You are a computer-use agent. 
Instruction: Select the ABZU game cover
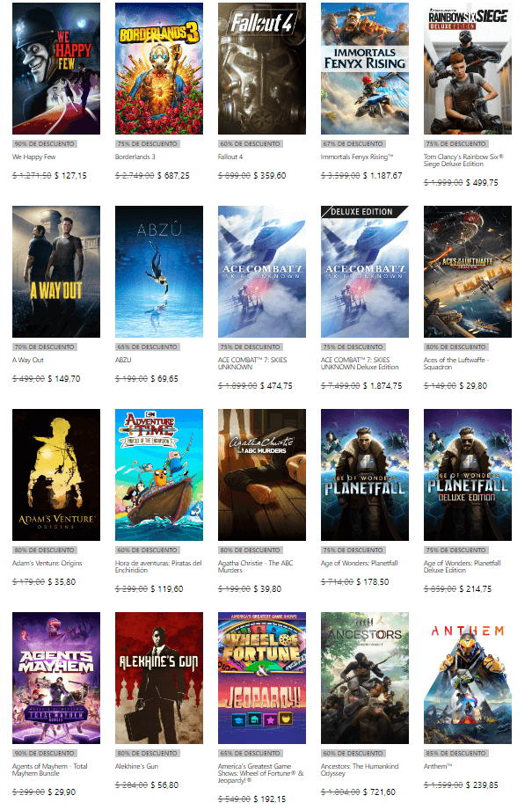[159, 272]
